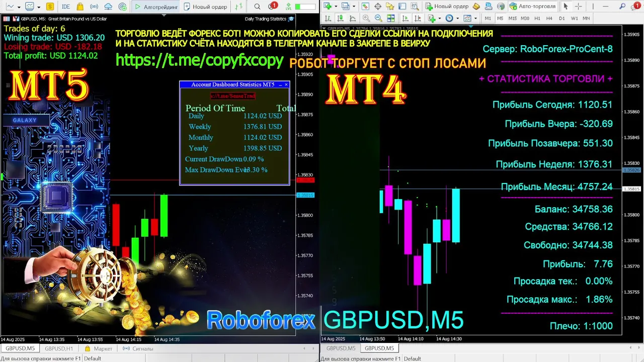The image size is (644, 362).
Task: Open MT5 chart type dropdown arrow
Action: point(19,7)
